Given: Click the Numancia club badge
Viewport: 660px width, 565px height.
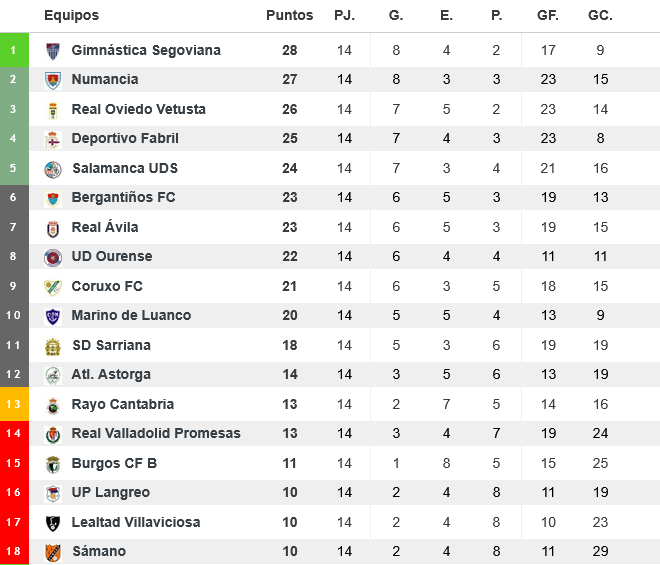Looking at the screenshot, I should (53, 80).
